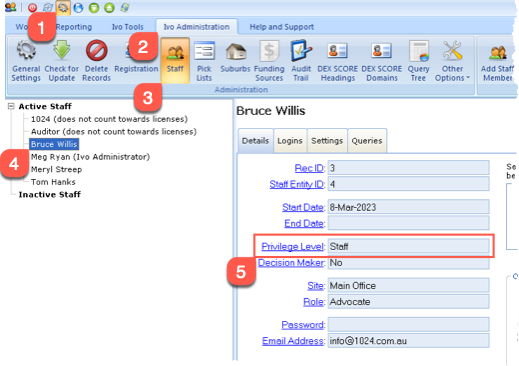This screenshot has height=366, width=519.
Task: Open the Queries tab
Action: [367, 141]
